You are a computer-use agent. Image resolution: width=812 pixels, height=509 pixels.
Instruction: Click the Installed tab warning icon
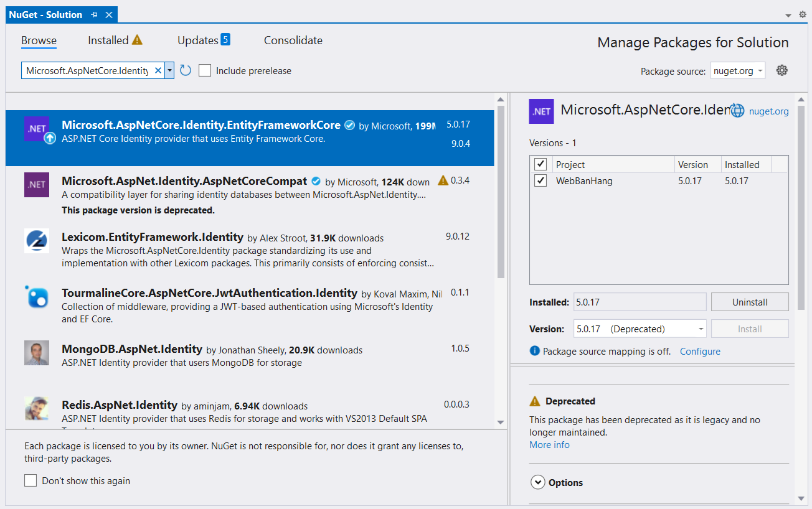138,40
